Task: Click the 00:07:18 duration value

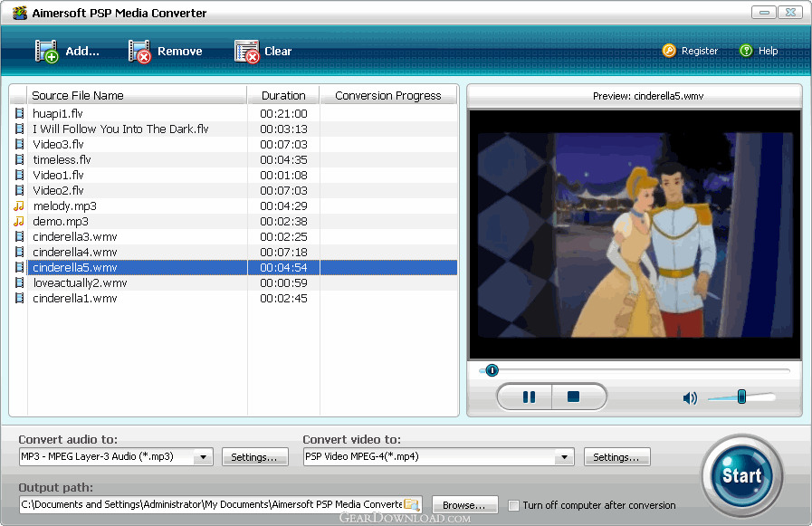Action: click(283, 252)
